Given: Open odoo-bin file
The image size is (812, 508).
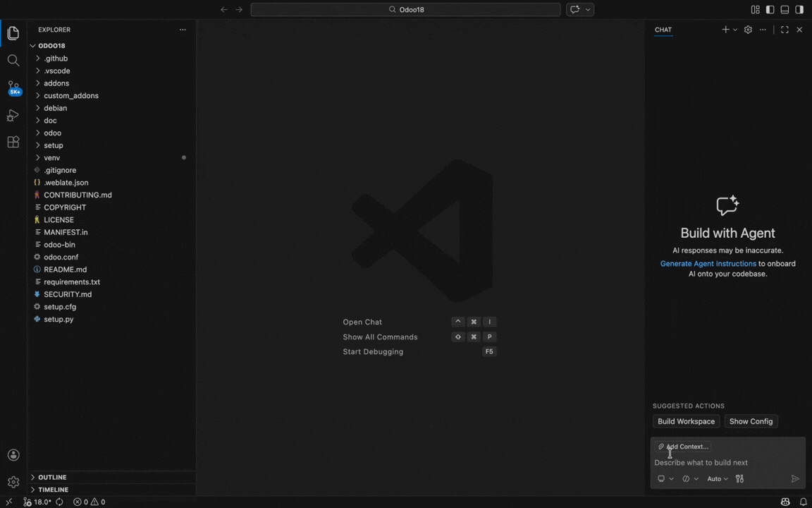Looking at the screenshot, I should coord(112,245).
